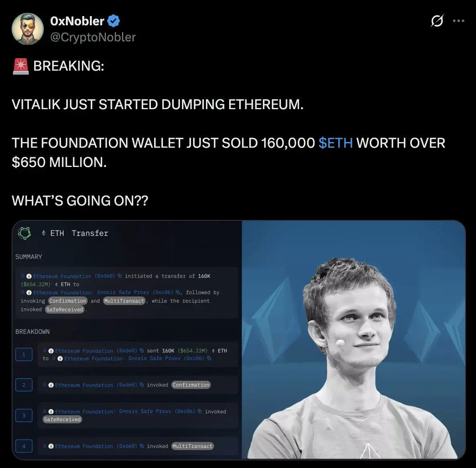The height and width of the screenshot is (468, 476).
Task: Click the Confirmation tag in step 2
Action: coord(191,385)
